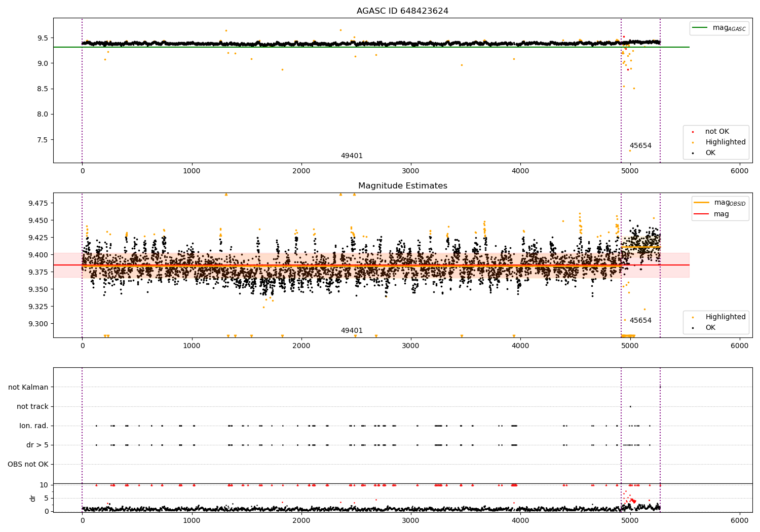
Task: Click the 5 tick label on dr axis
Action: coord(47,498)
